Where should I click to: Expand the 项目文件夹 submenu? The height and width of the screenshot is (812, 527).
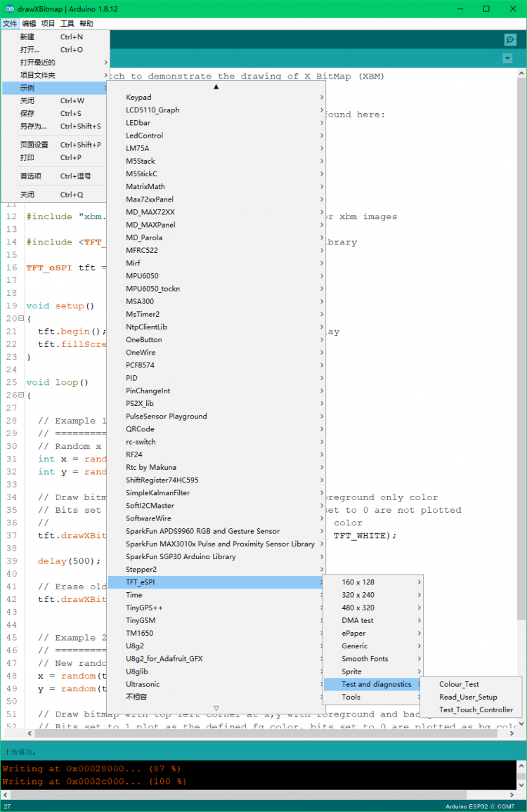tap(56, 75)
